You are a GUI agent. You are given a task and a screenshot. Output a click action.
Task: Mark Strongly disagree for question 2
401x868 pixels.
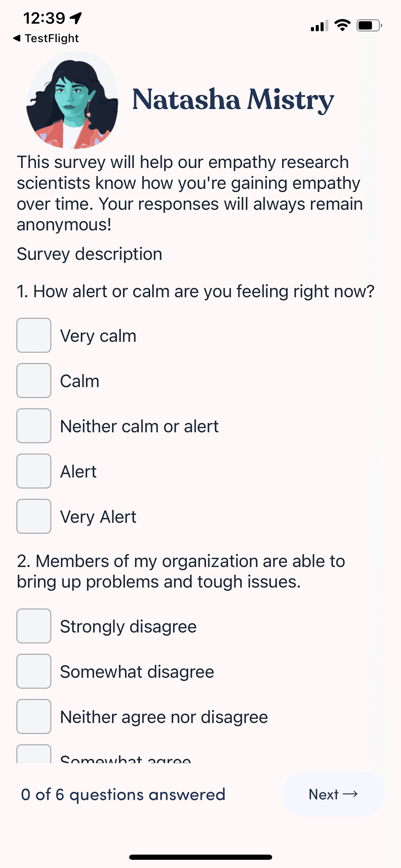click(x=34, y=626)
